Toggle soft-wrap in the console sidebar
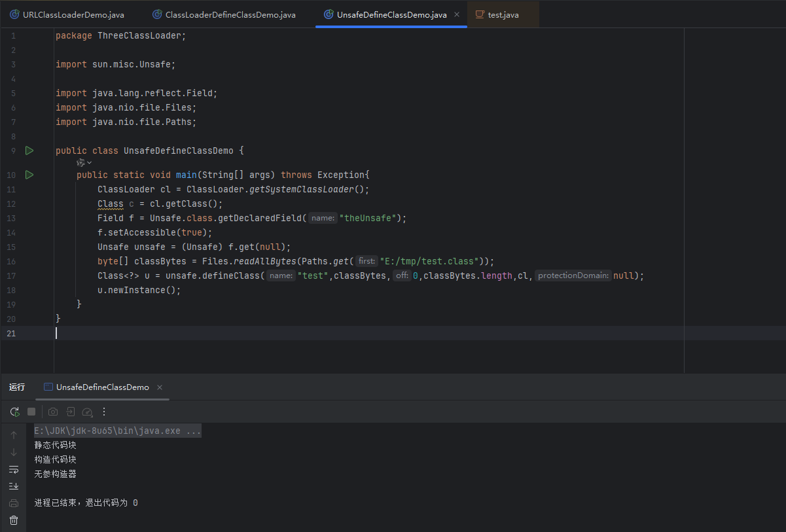The height and width of the screenshot is (532, 786). pyautogui.click(x=14, y=469)
